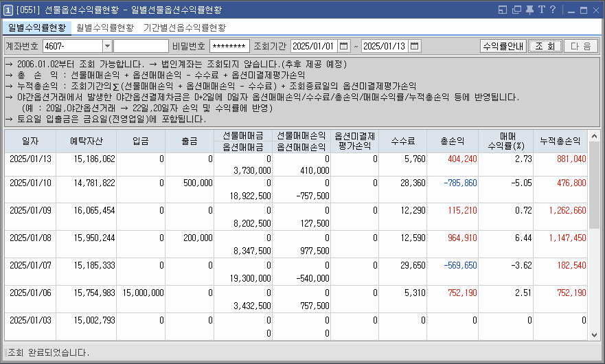605x364 pixels.
Task: Click the layout window icon in title bar
Action: [x=503, y=10]
